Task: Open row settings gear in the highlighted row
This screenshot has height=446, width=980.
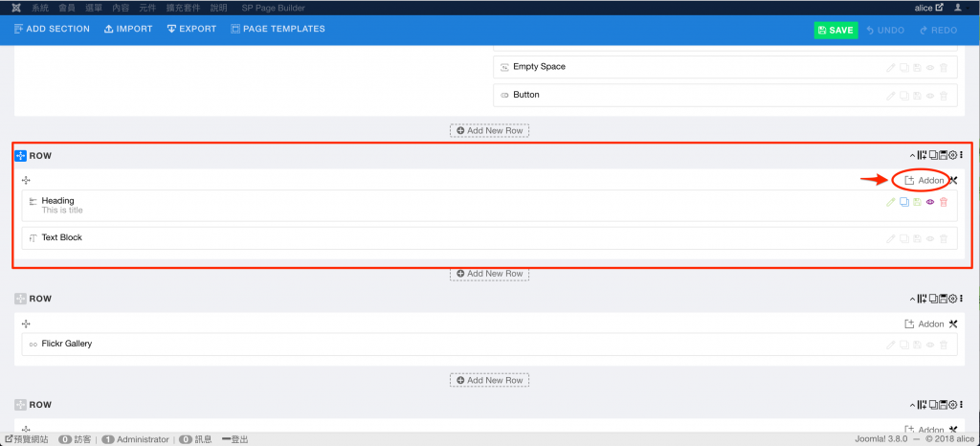Action: [x=952, y=155]
